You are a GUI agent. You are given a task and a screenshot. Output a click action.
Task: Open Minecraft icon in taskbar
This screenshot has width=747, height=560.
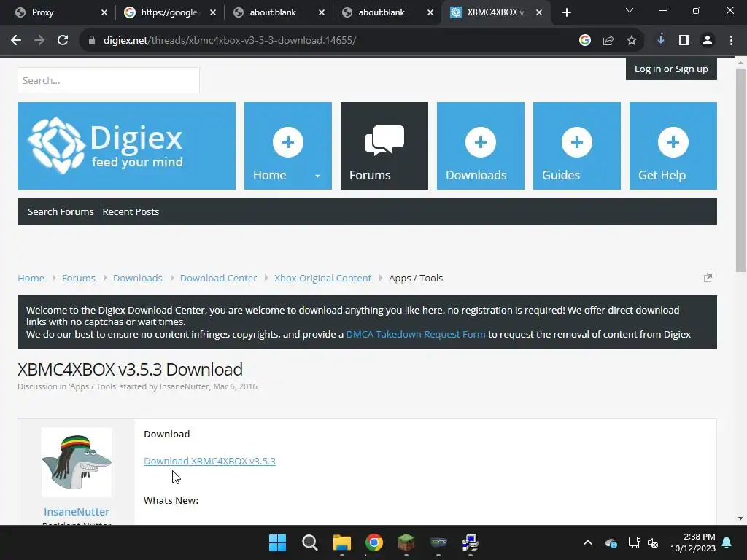point(406,542)
